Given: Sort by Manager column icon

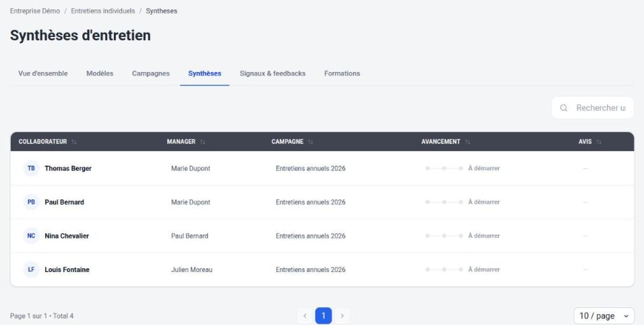Looking at the screenshot, I should click(202, 141).
